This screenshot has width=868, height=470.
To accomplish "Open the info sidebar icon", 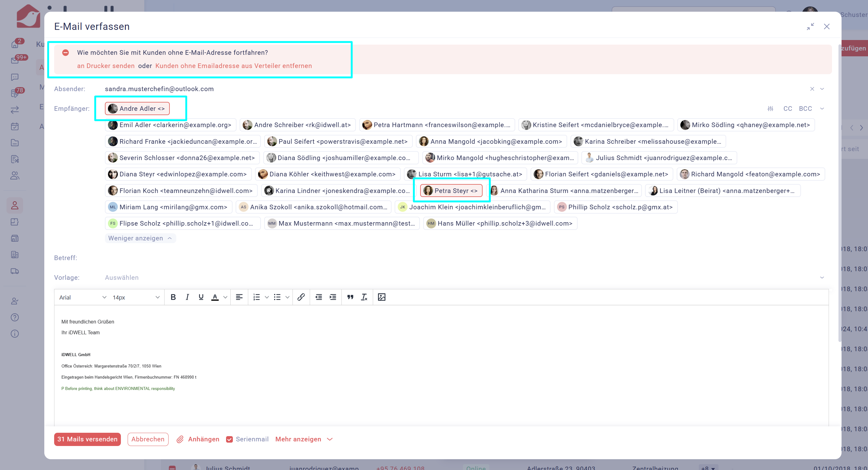I will (15, 334).
